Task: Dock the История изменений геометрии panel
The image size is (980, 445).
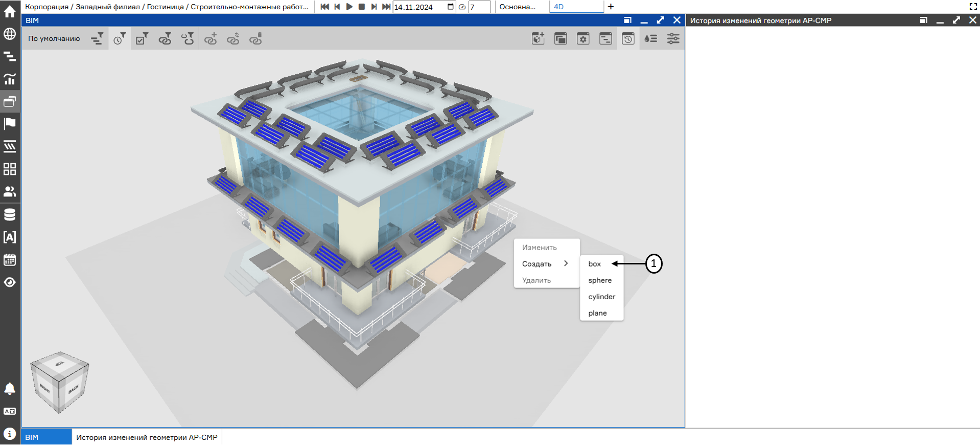Action: [x=923, y=20]
